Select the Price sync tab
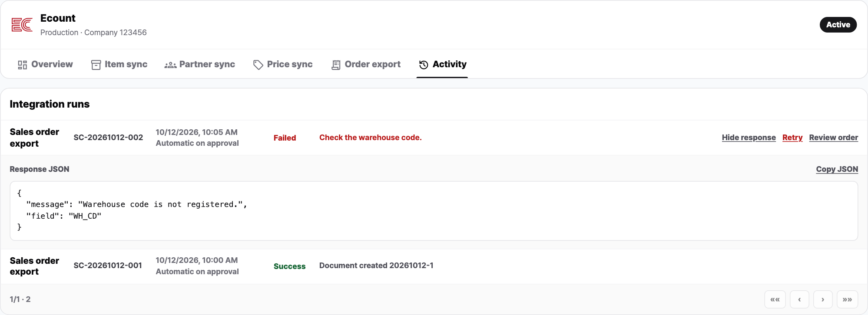Screen dimensions: 868x315 point(283,65)
